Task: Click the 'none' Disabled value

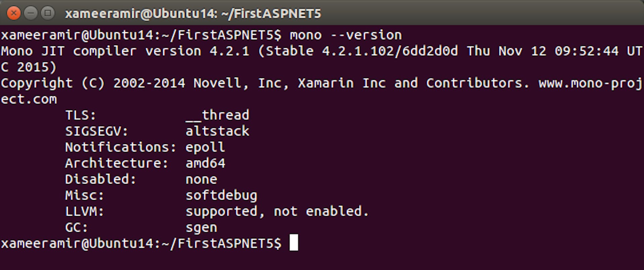Action: tap(201, 180)
